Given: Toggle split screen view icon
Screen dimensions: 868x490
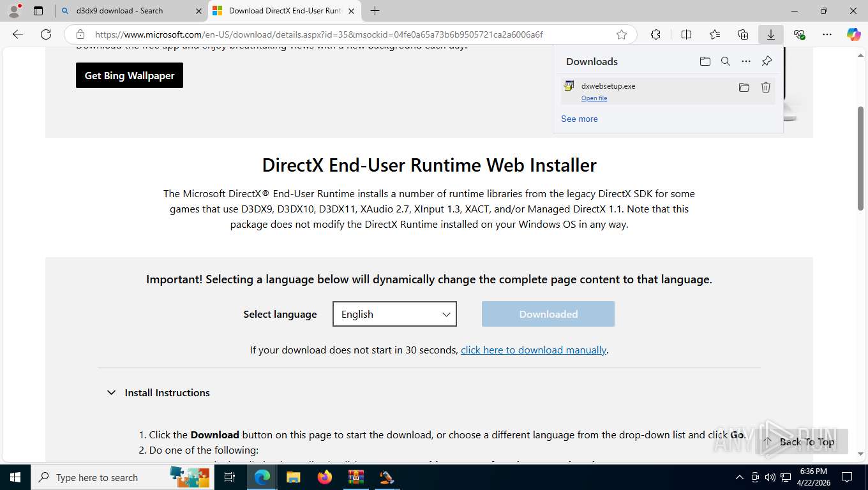Looking at the screenshot, I should point(686,34).
